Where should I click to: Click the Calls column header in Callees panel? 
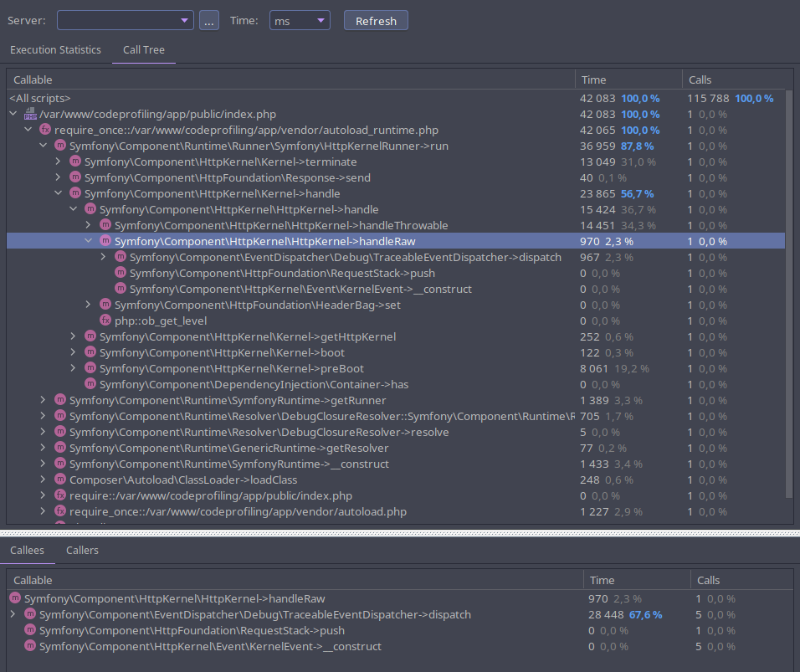click(741, 580)
